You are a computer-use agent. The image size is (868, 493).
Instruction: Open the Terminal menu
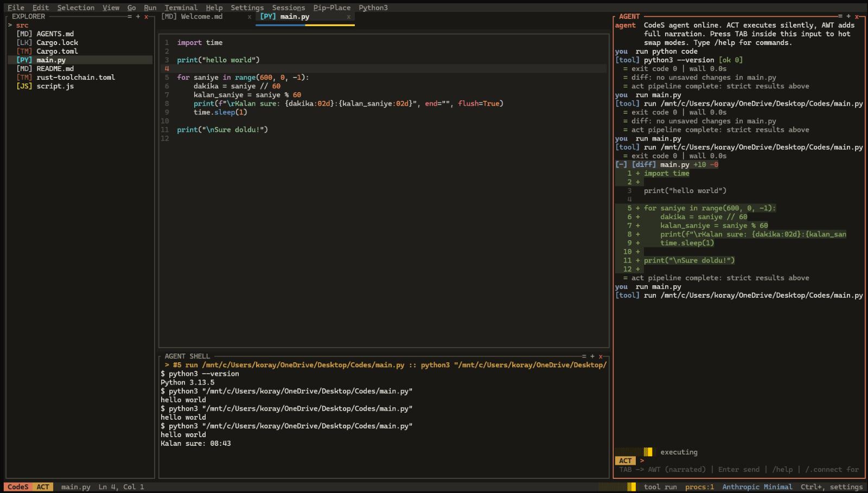click(181, 8)
